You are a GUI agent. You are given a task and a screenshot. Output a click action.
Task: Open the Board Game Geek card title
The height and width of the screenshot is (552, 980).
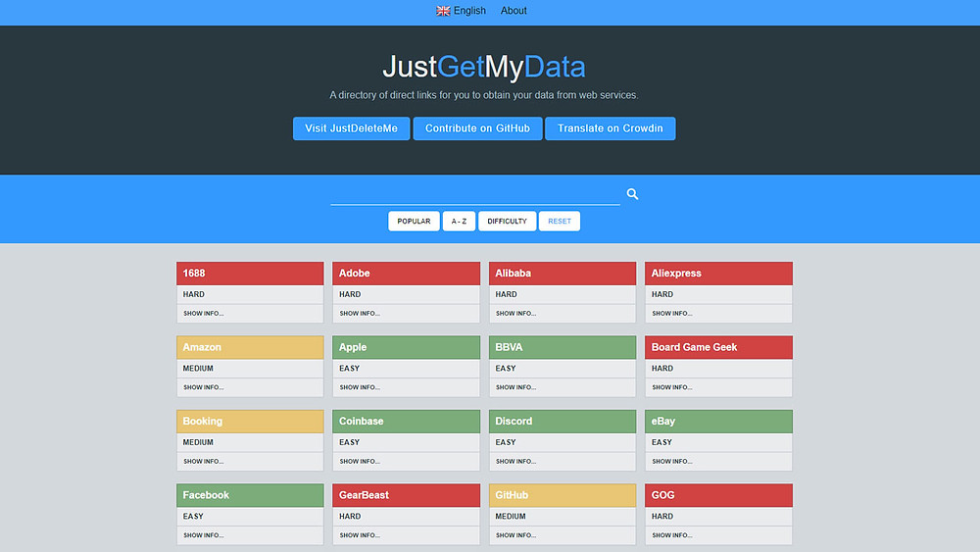[x=718, y=347]
